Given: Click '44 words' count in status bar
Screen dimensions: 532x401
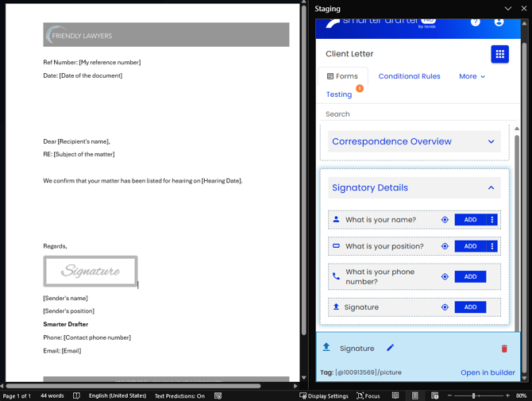Looking at the screenshot, I should [52, 396].
